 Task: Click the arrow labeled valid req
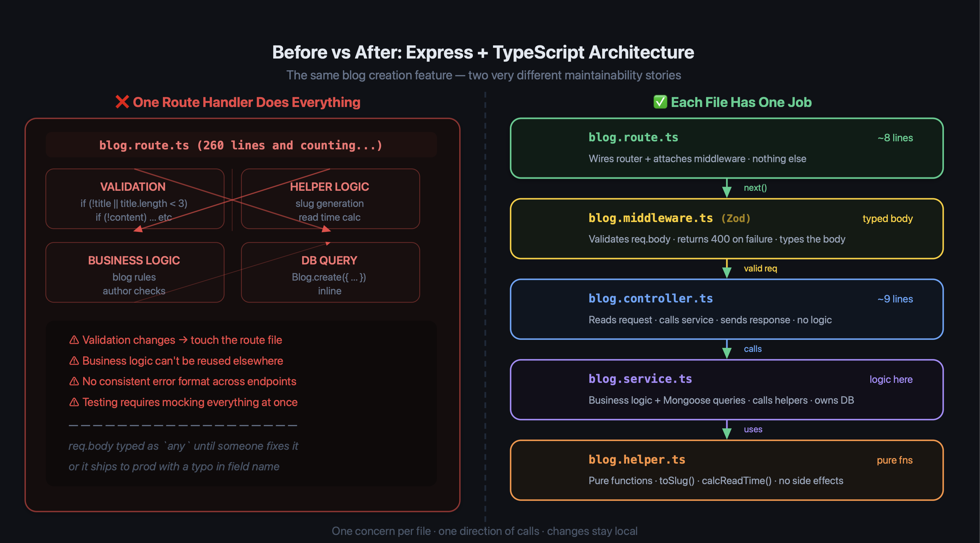coord(727,268)
